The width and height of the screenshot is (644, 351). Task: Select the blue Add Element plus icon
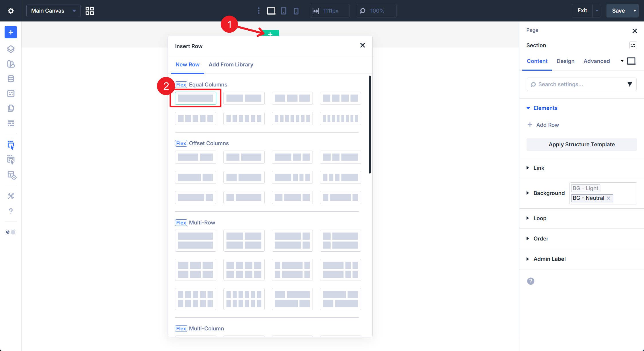[11, 32]
